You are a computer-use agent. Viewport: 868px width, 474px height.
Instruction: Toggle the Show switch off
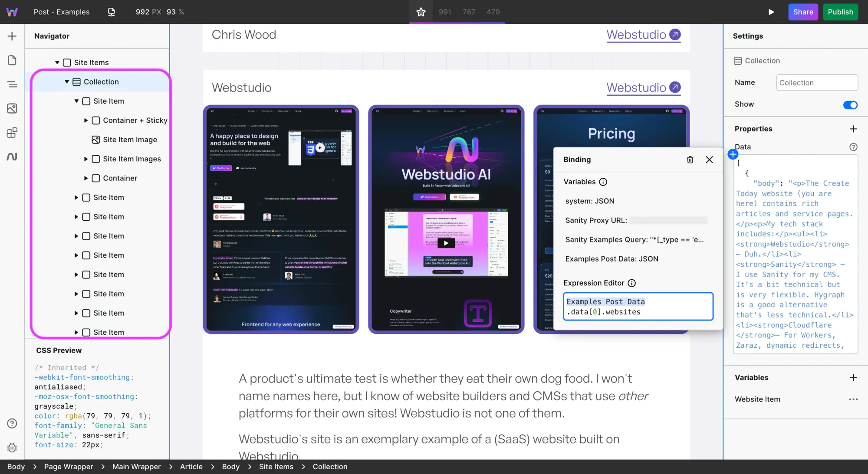(x=850, y=105)
